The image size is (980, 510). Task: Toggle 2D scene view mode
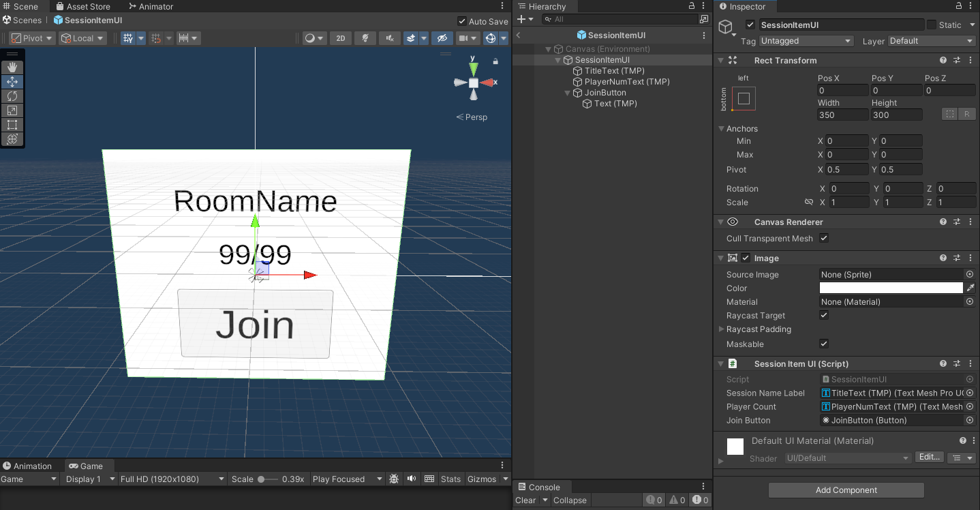[x=340, y=38]
